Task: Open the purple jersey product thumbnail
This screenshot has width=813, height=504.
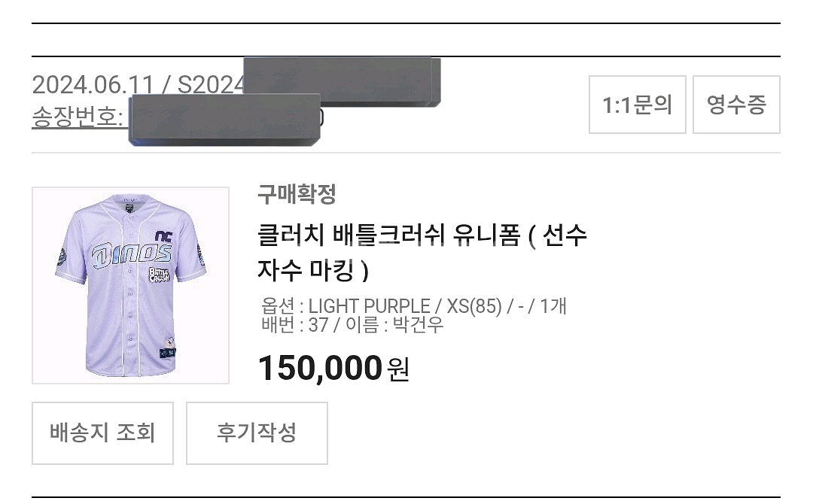Action: coord(130,285)
